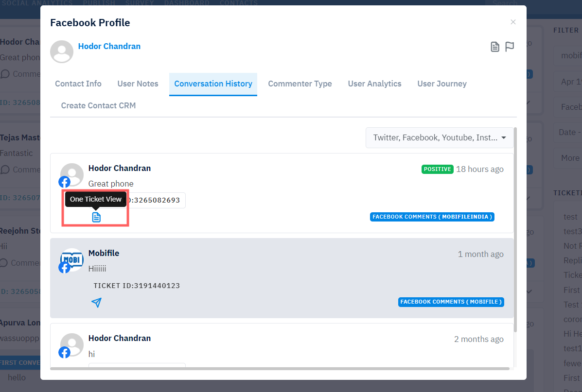
Task: Click the profile avatar beside Hodor Chandran name
Action: pos(62,51)
